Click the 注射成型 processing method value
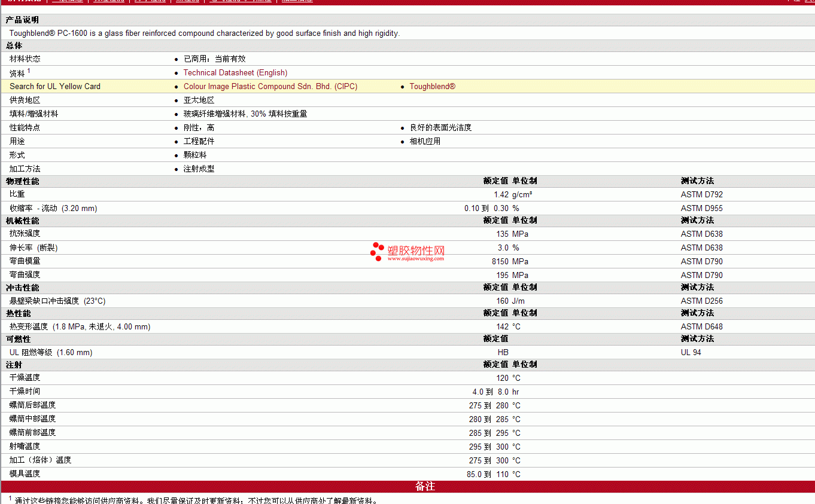This screenshot has height=504, width=815. pyautogui.click(x=199, y=169)
